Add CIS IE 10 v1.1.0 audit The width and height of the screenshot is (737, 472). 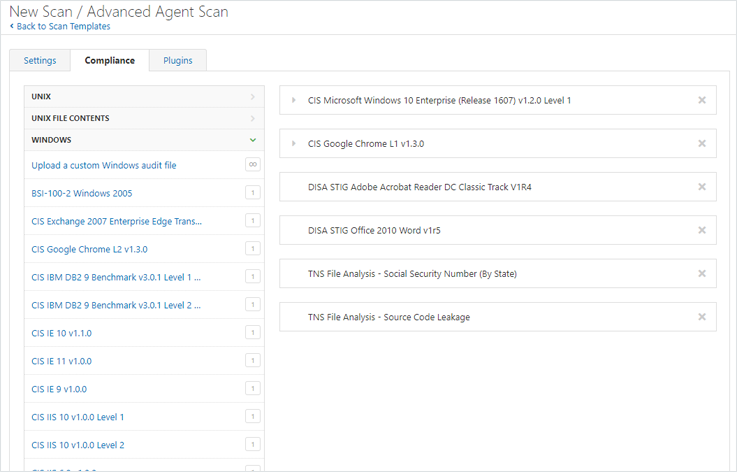62,333
